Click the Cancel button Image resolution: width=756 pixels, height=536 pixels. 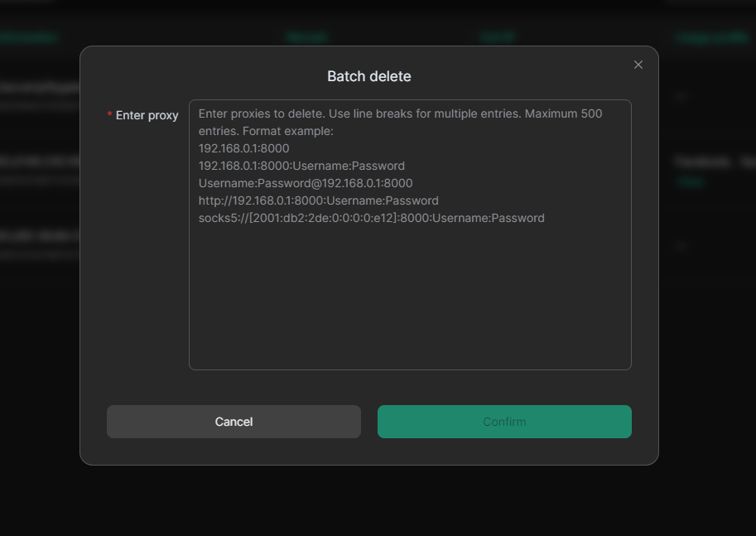[234, 422]
